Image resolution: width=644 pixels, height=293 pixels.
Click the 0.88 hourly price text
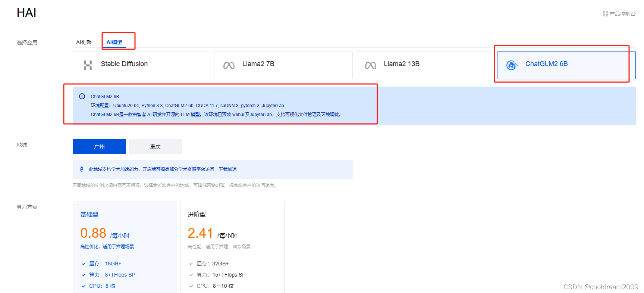[x=93, y=233]
